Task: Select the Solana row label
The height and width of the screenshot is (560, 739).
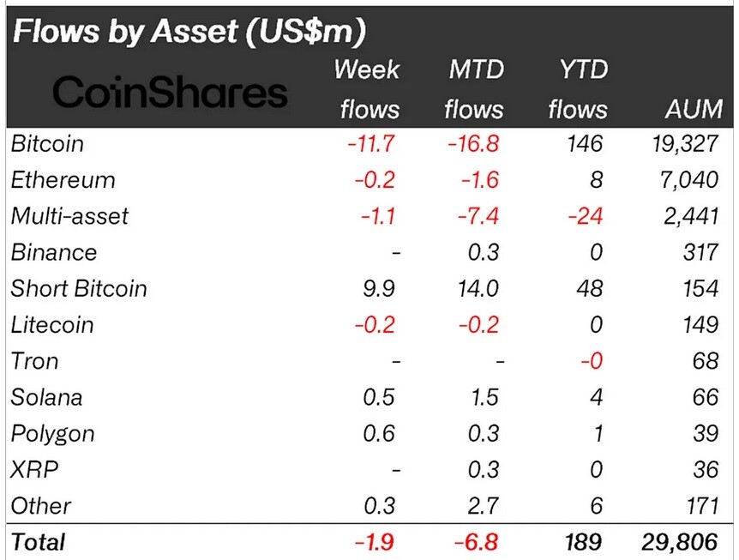Action: click(x=46, y=397)
